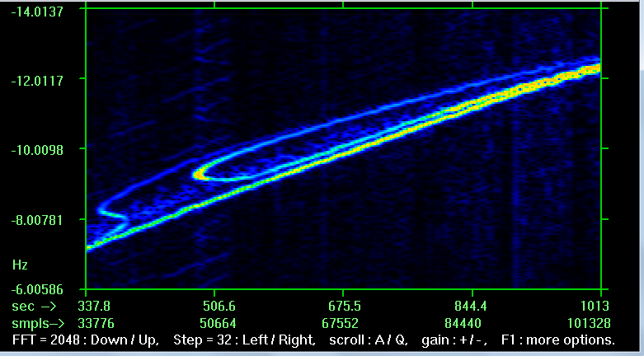This screenshot has width=644, height=356.
Task: Click the -12.0117 frequency axis label
Action: point(38,81)
